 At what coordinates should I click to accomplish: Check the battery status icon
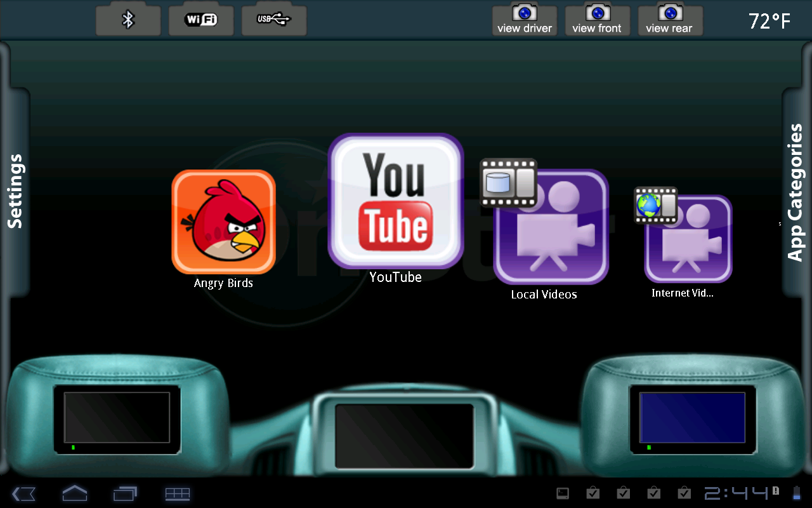coord(797,493)
